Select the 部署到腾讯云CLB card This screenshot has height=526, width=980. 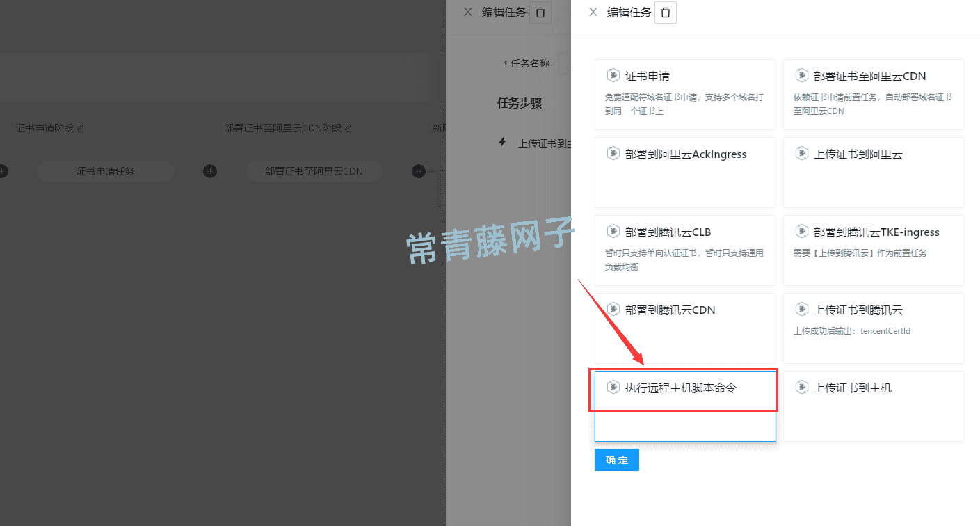click(x=685, y=250)
